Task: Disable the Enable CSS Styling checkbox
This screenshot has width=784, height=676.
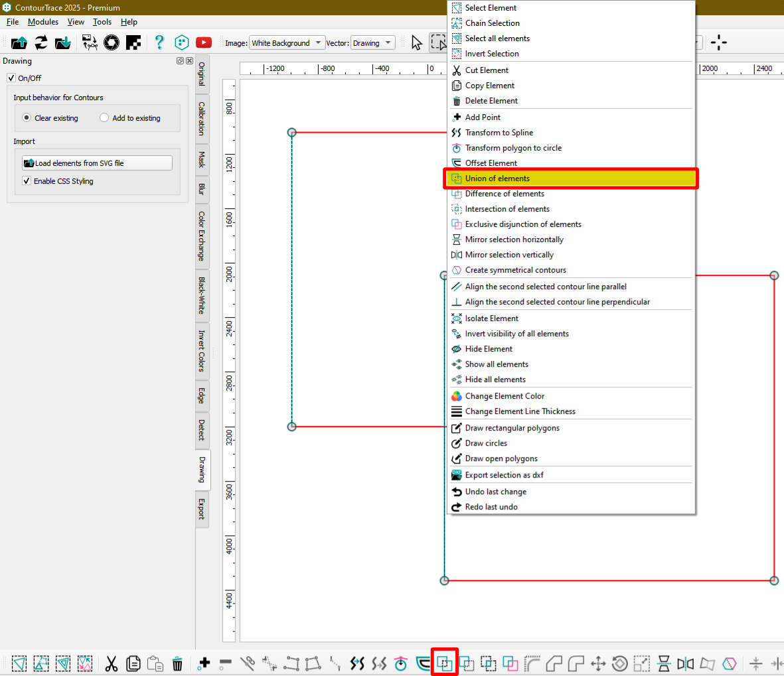Action: (27, 181)
